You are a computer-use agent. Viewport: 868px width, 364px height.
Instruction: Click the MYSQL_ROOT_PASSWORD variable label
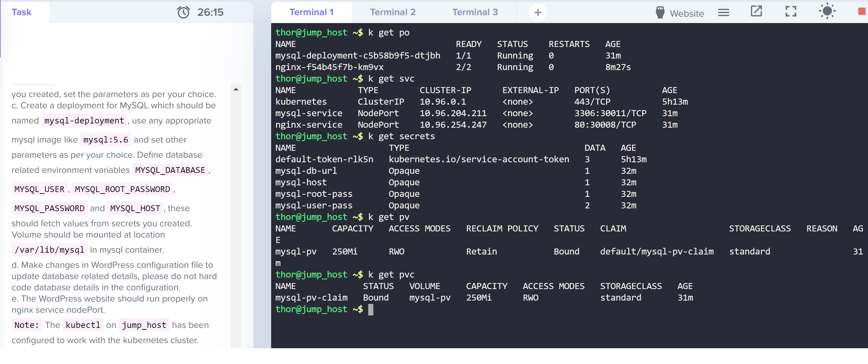tap(122, 189)
